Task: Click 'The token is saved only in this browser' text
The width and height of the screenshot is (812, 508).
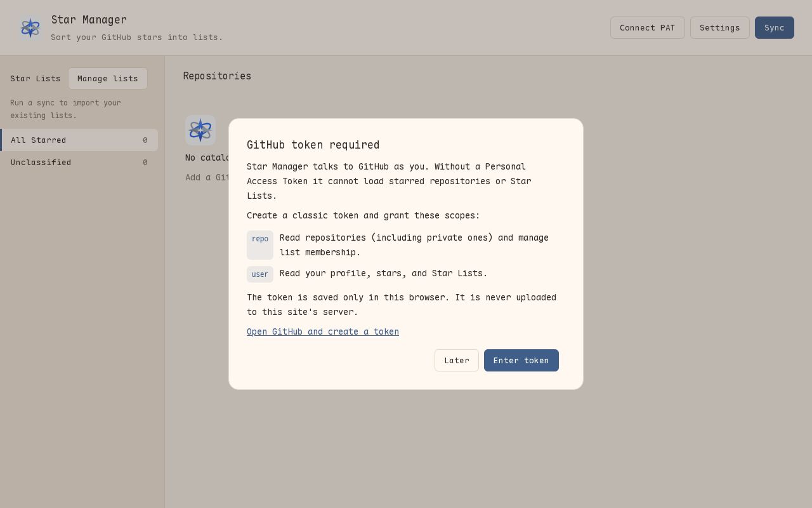Action: tap(402, 305)
